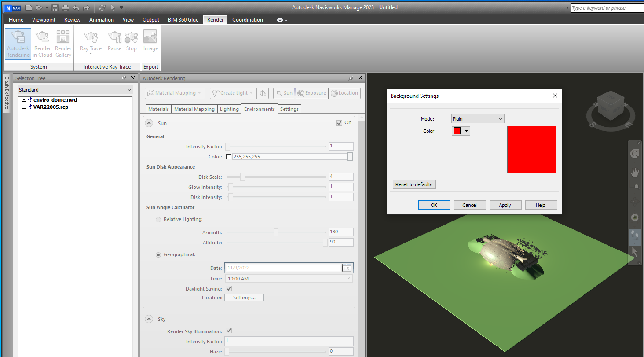Open the Home ribbon tab

point(16,20)
